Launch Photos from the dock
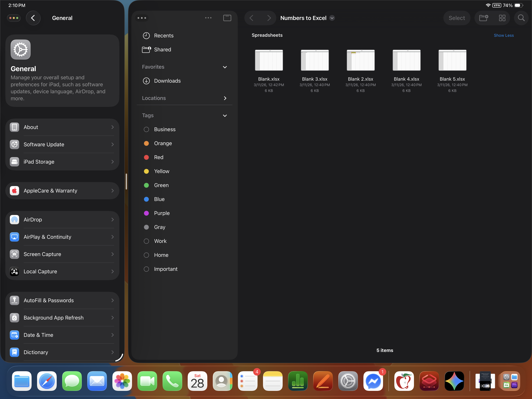 [x=122, y=381]
